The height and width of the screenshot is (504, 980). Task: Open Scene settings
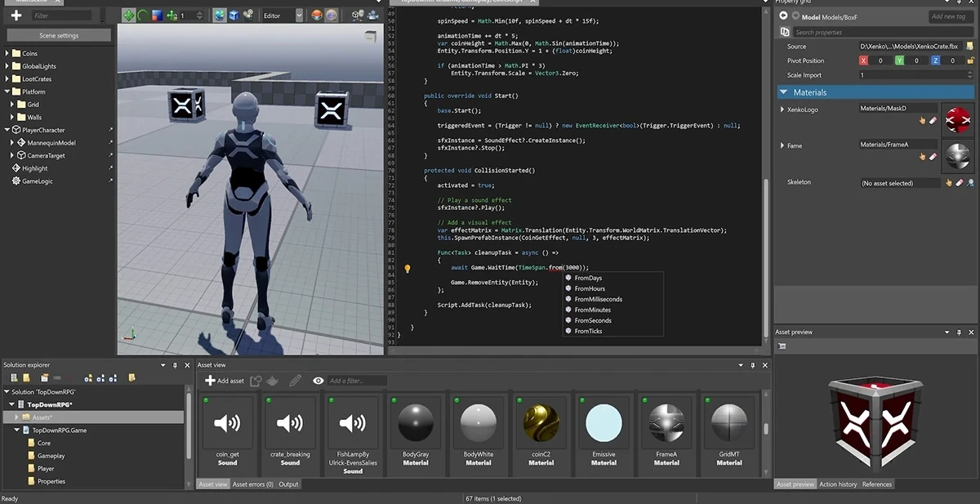[59, 35]
